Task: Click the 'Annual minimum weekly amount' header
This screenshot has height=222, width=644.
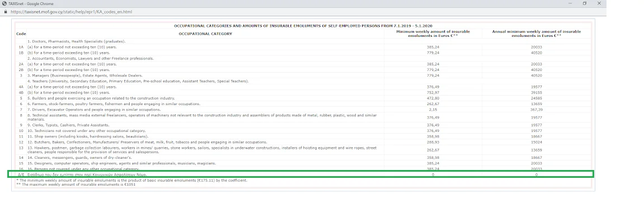Action: (x=537, y=34)
